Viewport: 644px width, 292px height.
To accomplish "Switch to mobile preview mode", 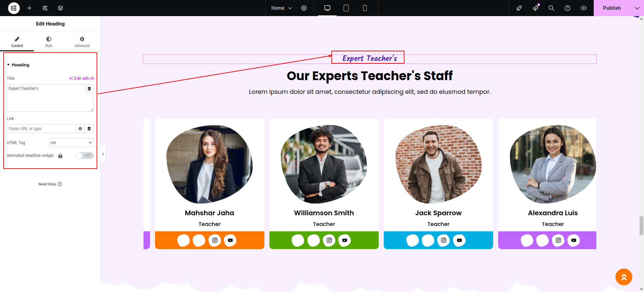I will (365, 8).
